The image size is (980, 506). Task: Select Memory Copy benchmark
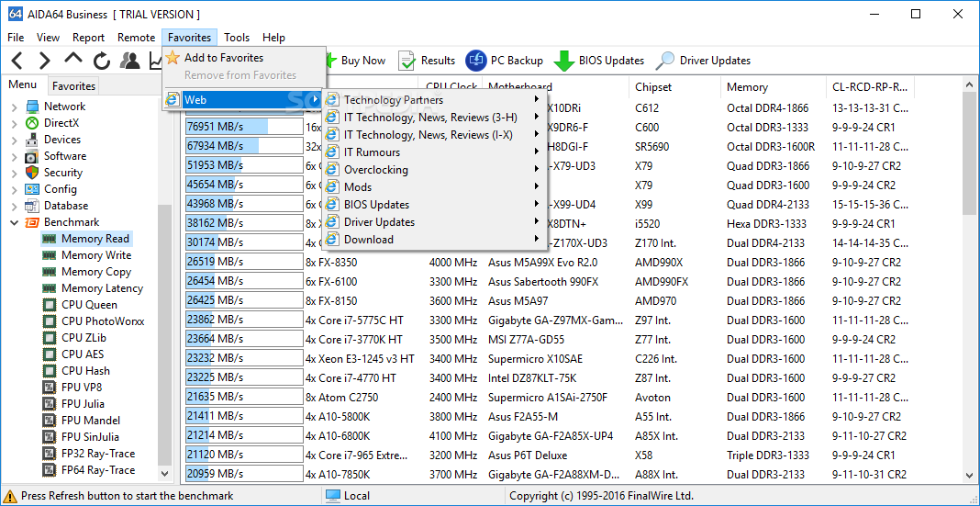[x=96, y=272]
